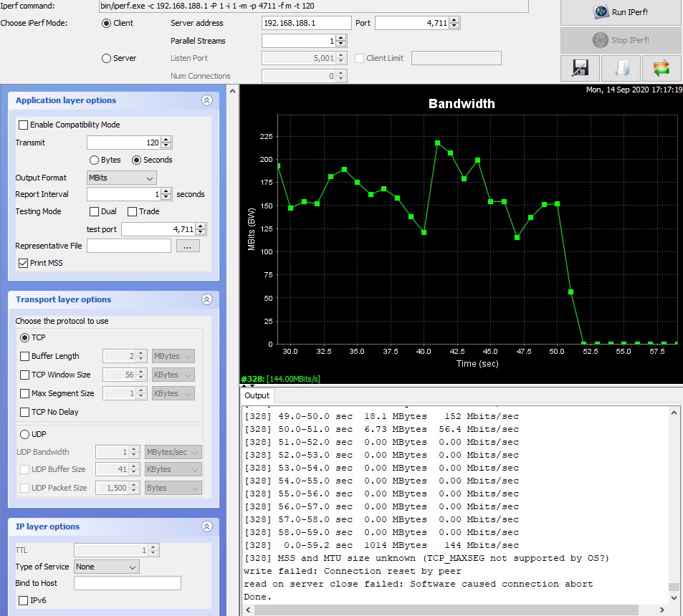The image size is (683, 616).
Task: Collapse the IP layer options panel
Action: [207, 526]
